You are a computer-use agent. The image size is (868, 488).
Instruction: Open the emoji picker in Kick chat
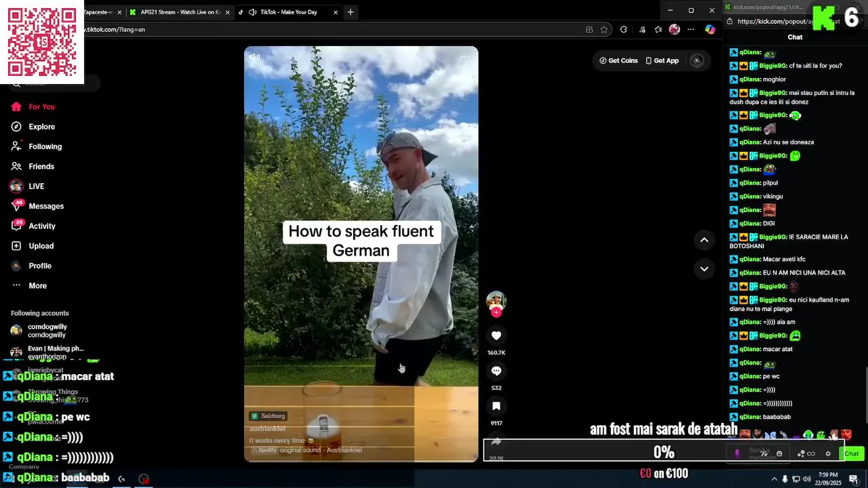coord(779,453)
